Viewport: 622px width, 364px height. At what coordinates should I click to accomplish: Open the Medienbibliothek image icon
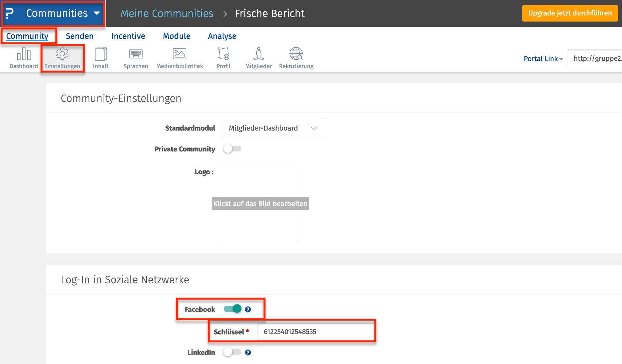[179, 54]
